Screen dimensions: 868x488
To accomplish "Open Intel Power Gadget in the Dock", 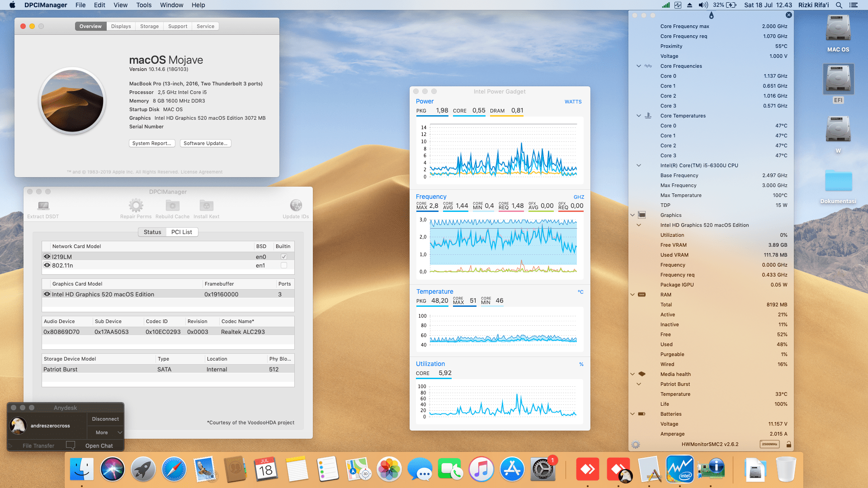I will 679,470.
